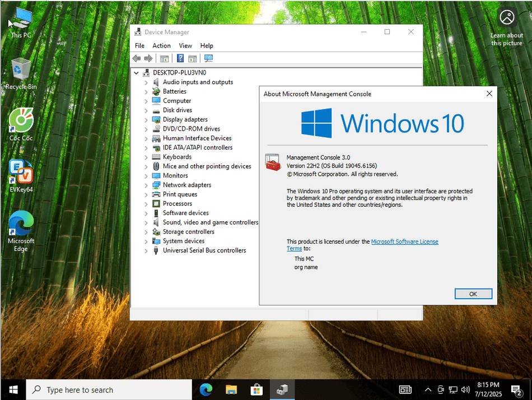Image resolution: width=532 pixels, height=400 pixels.
Task: Open the File menu in Device Manager
Action: [139, 45]
